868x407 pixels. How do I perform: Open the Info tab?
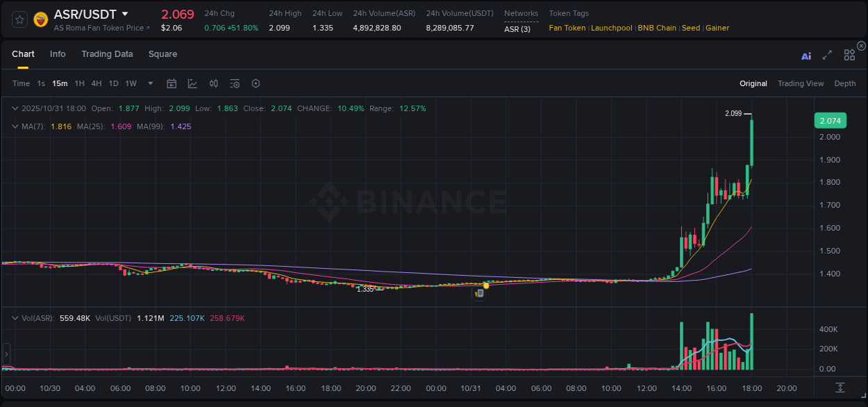[x=58, y=54]
